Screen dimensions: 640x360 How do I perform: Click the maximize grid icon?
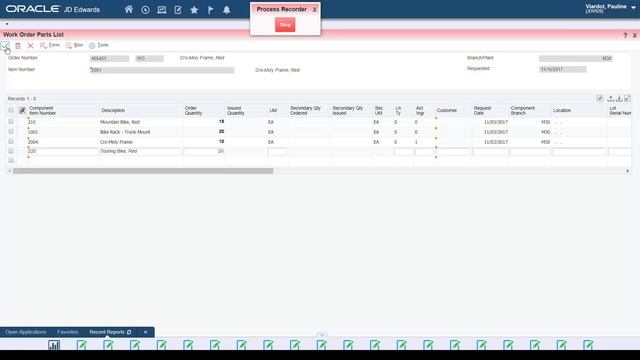[x=627, y=98]
